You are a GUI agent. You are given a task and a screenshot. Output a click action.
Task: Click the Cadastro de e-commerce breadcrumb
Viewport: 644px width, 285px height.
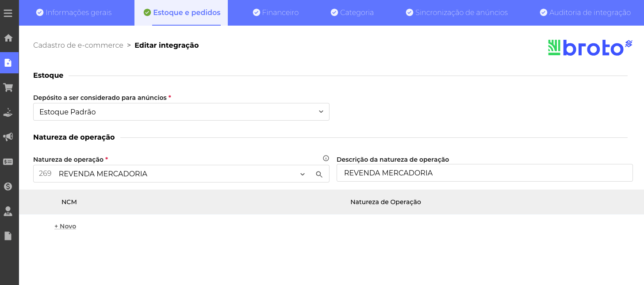(78, 45)
